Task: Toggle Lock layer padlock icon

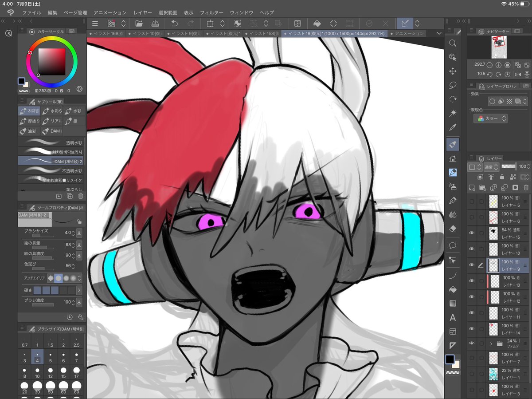Action: [x=501, y=177]
